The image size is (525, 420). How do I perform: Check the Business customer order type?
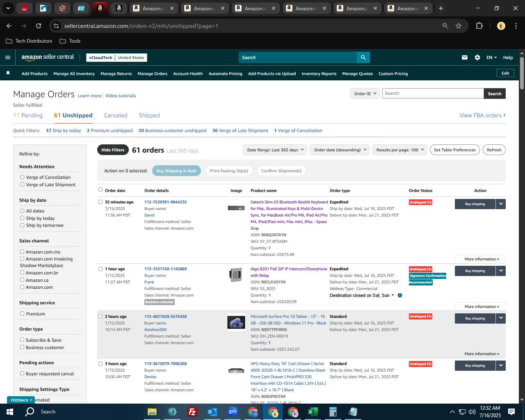[x=22, y=347]
